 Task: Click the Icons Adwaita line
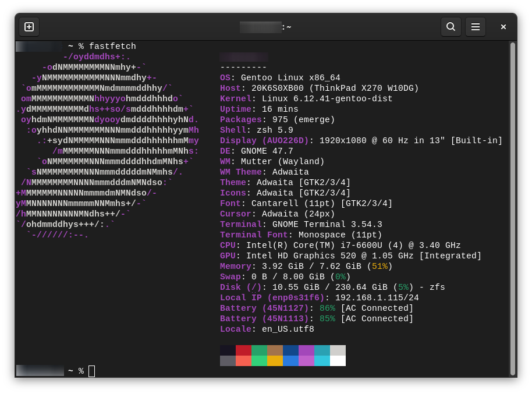pos(285,193)
